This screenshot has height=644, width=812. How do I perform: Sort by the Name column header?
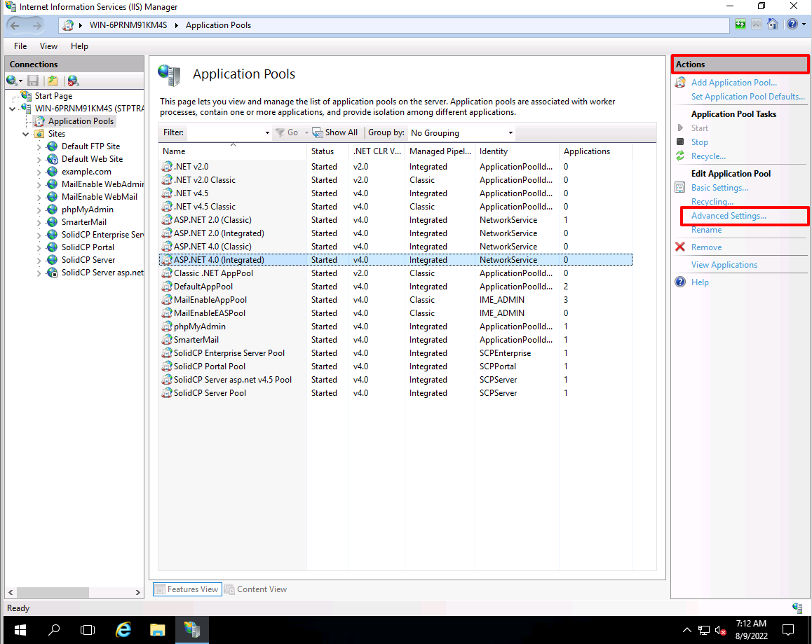click(x=233, y=151)
